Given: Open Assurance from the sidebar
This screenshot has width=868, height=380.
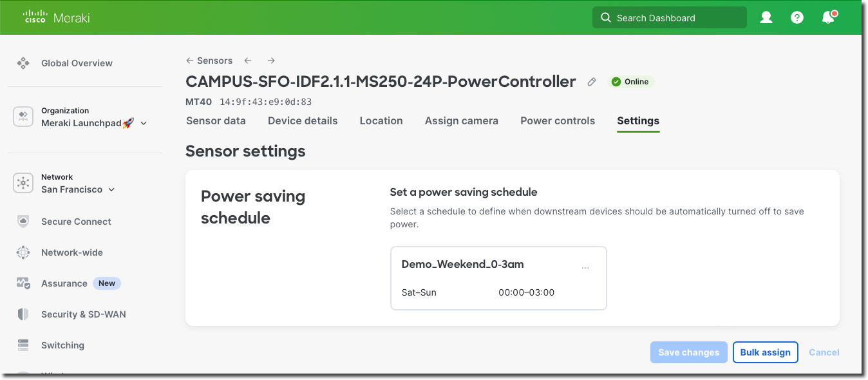Looking at the screenshot, I should [64, 283].
